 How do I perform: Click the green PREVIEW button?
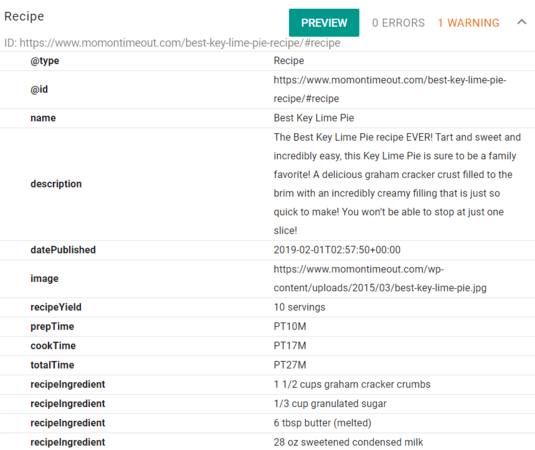pos(324,23)
